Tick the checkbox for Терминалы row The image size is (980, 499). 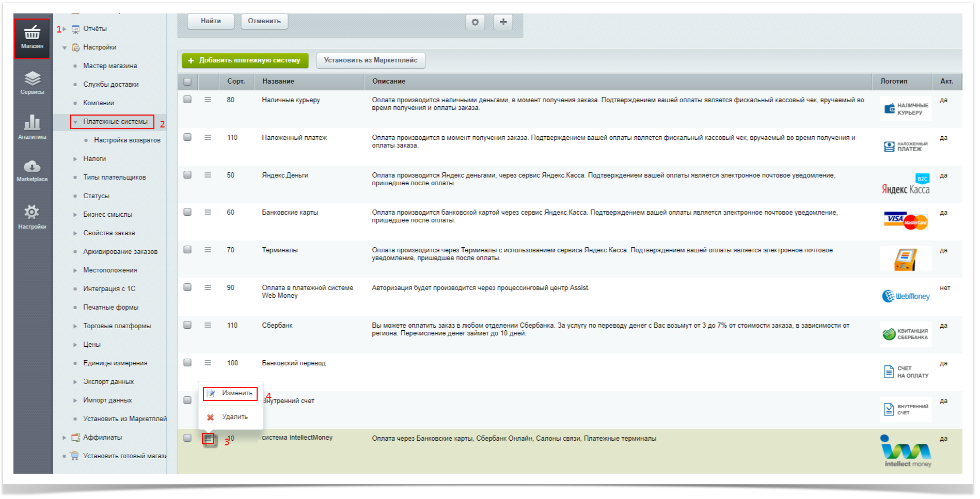tap(187, 250)
